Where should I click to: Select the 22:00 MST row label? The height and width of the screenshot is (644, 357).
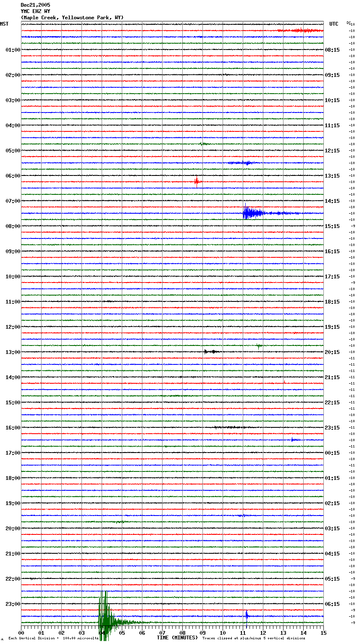point(13,579)
